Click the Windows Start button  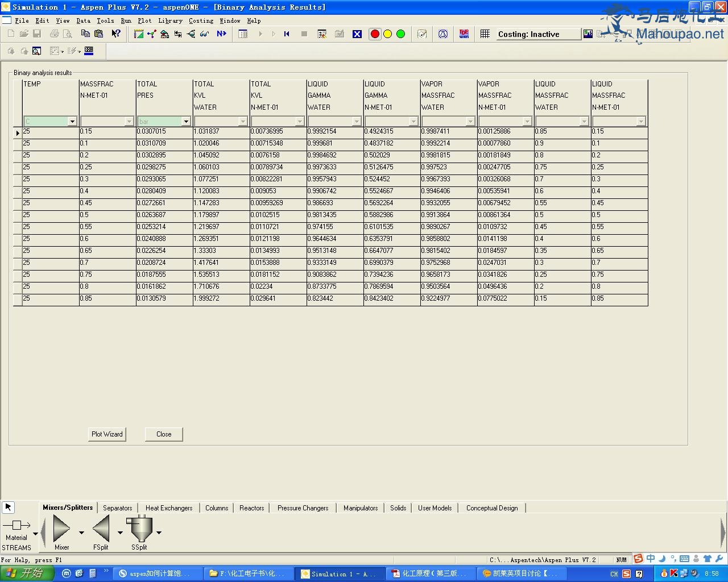[x=27, y=573]
